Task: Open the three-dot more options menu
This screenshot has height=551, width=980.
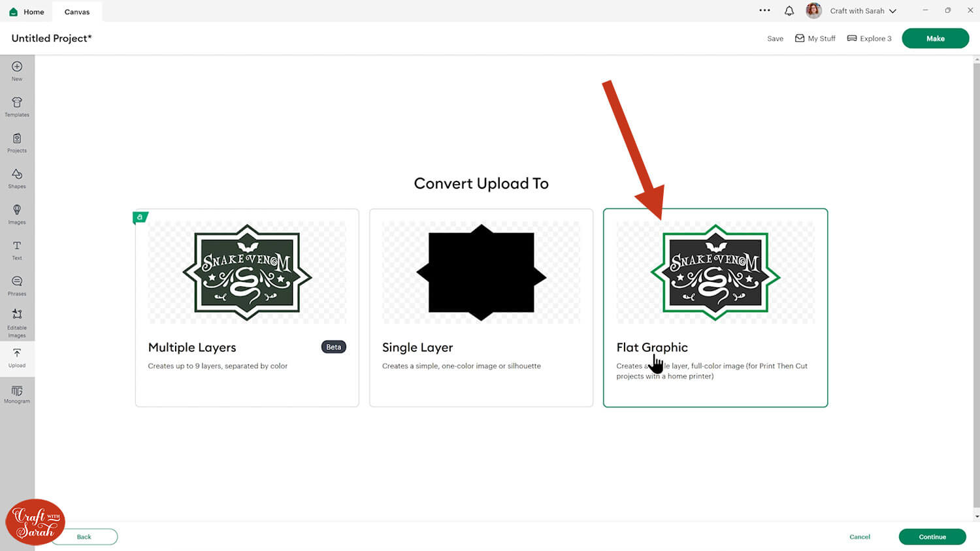Action: tap(764, 10)
